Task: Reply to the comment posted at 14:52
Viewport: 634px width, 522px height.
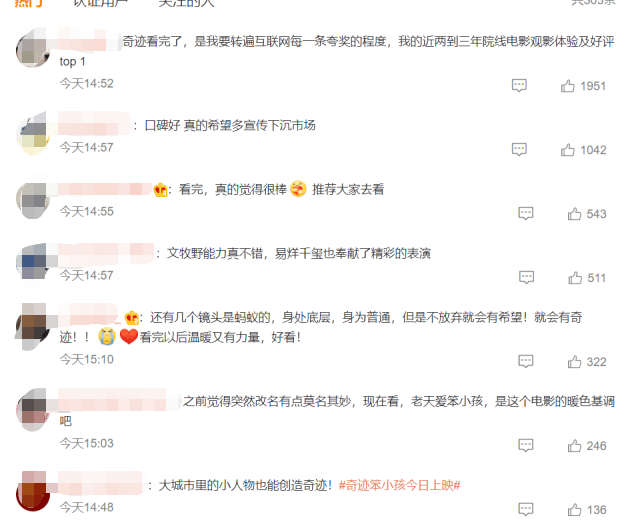Action: click(519, 85)
